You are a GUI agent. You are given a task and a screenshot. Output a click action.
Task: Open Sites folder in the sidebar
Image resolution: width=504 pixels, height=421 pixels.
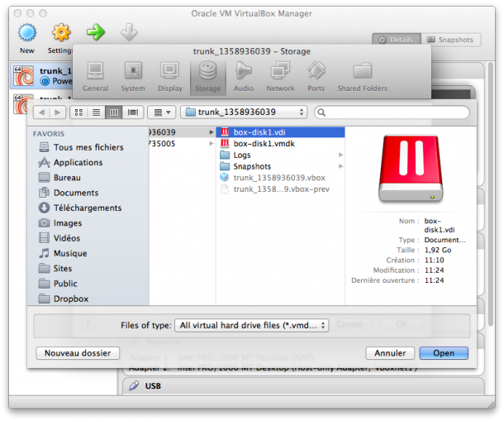click(x=55, y=268)
